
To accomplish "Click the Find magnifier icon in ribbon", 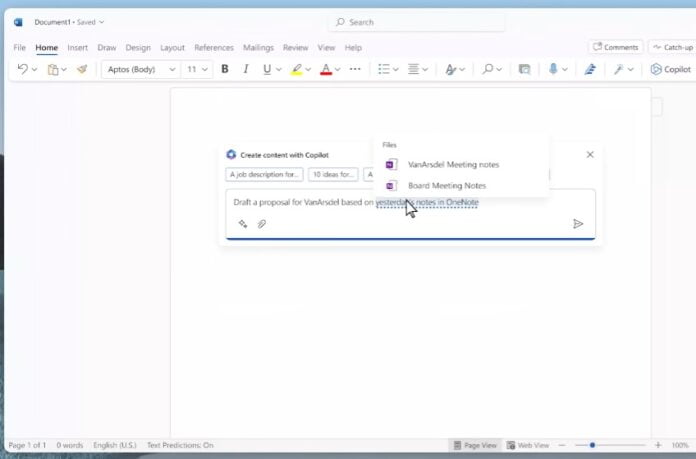I will coord(488,69).
